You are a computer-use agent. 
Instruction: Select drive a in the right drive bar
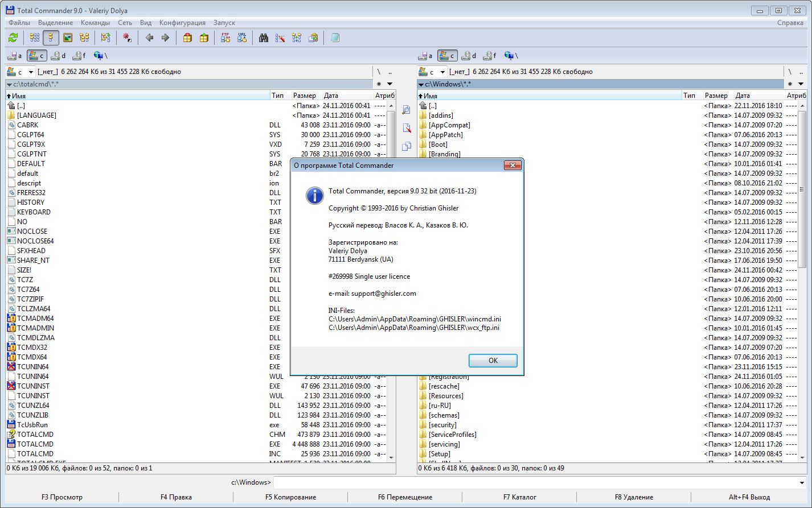pyautogui.click(x=426, y=56)
